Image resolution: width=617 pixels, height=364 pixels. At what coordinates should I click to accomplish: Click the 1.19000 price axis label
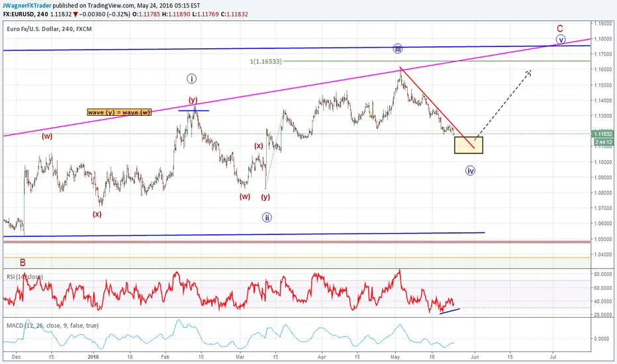pyautogui.click(x=603, y=23)
